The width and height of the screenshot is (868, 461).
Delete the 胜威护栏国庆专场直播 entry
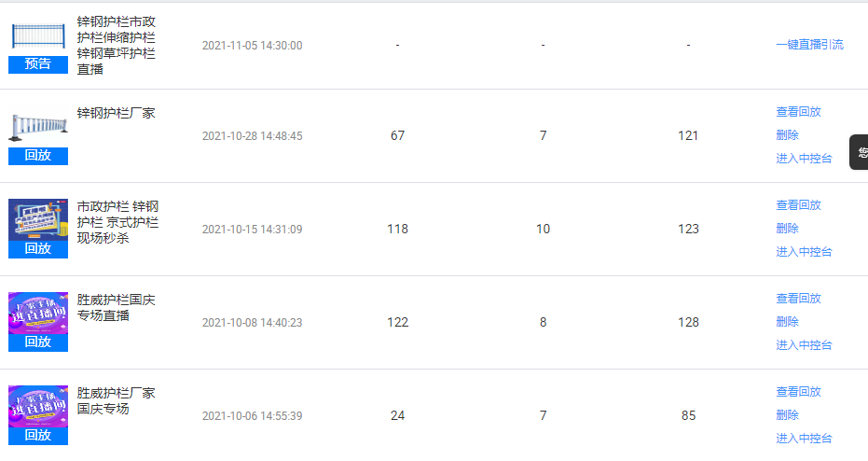click(x=787, y=322)
